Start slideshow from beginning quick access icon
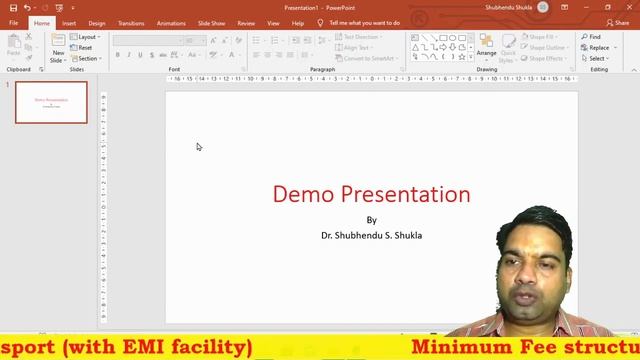The image size is (640, 360). [x=59, y=8]
